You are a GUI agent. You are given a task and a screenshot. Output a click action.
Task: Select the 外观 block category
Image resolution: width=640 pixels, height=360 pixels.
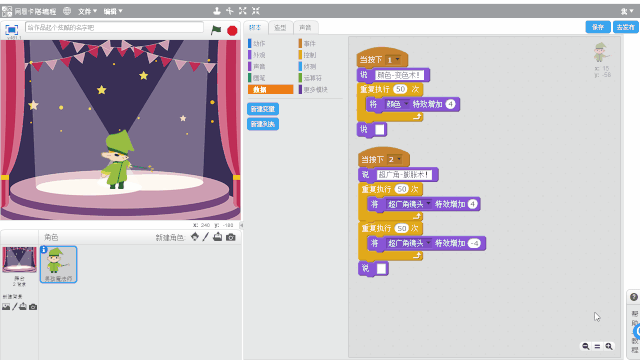coord(270,55)
